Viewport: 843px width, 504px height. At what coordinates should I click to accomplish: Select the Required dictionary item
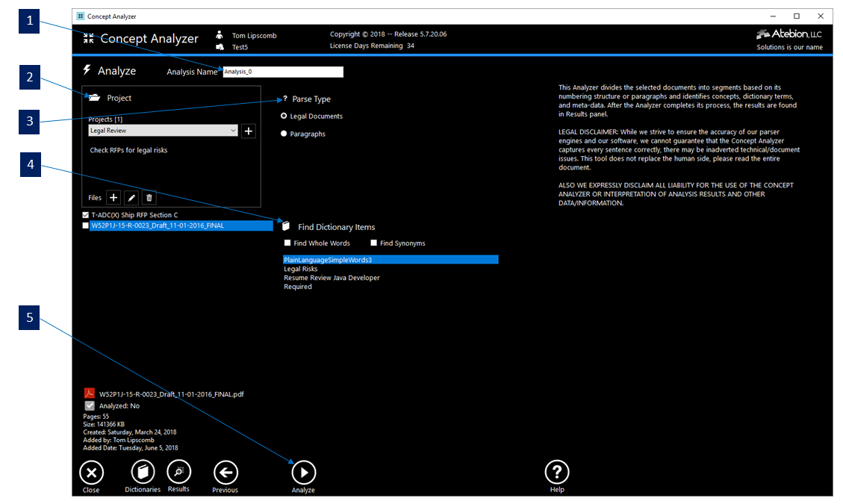click(x=298, y=287)
